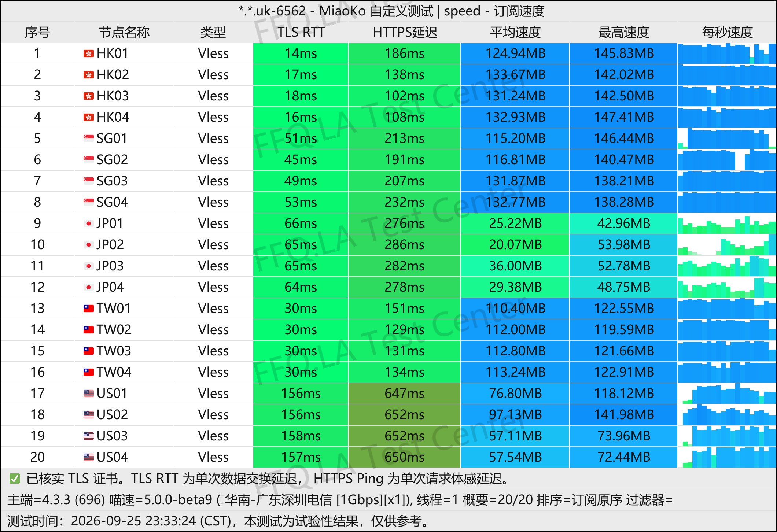Click the US flag beside US04

tap(88, 457)
